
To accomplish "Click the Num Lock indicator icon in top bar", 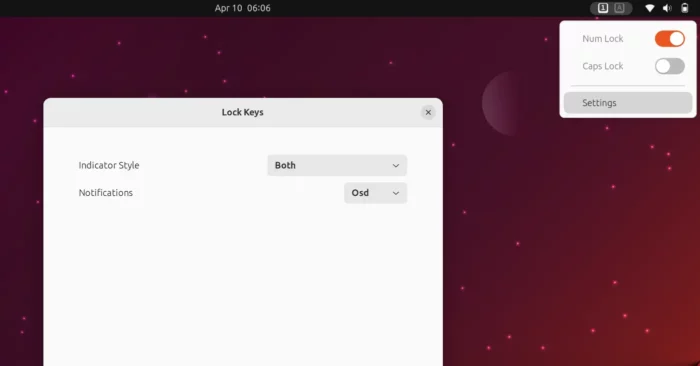I will pos(603,8).
